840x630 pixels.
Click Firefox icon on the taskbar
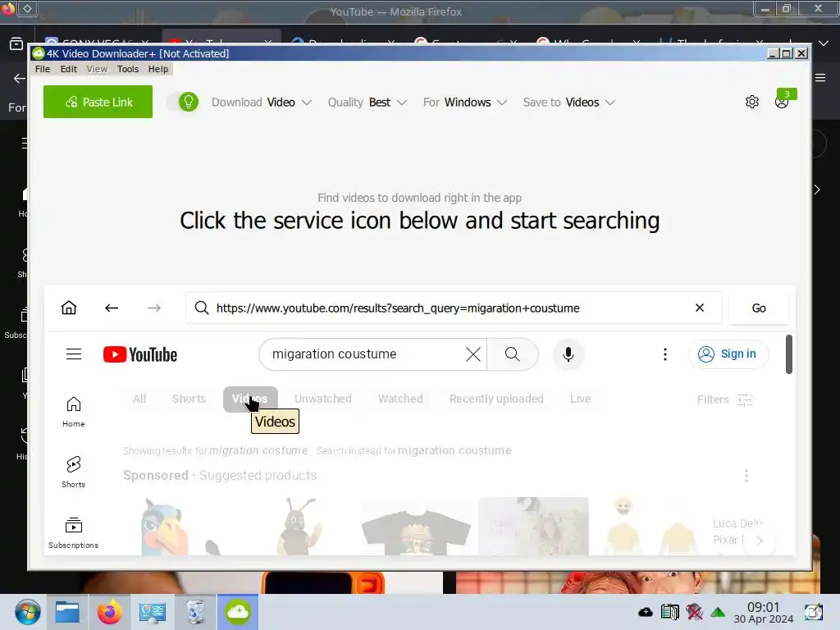pos(109,612)
